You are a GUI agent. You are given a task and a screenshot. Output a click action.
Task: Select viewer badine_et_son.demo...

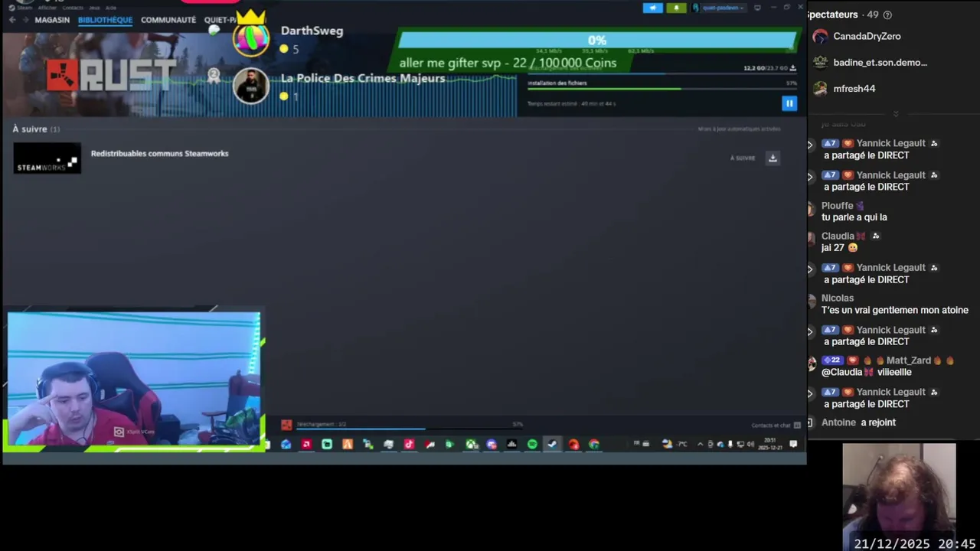point(880,62)
